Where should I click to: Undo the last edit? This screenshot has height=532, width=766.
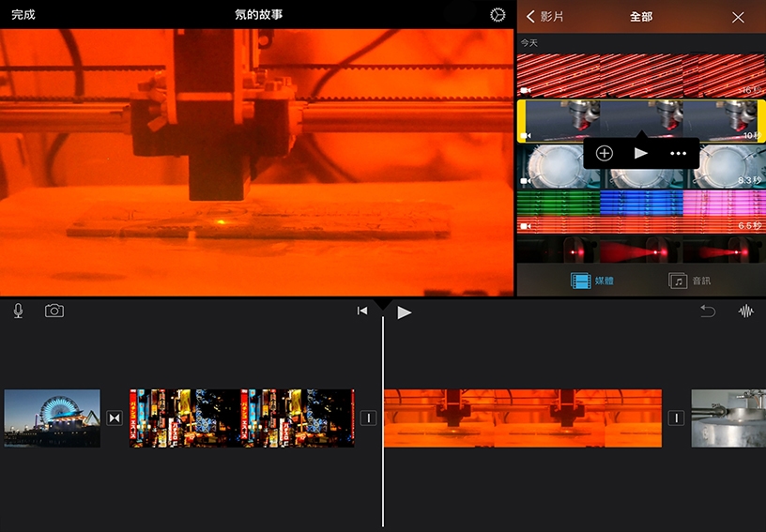coord(707,312)
